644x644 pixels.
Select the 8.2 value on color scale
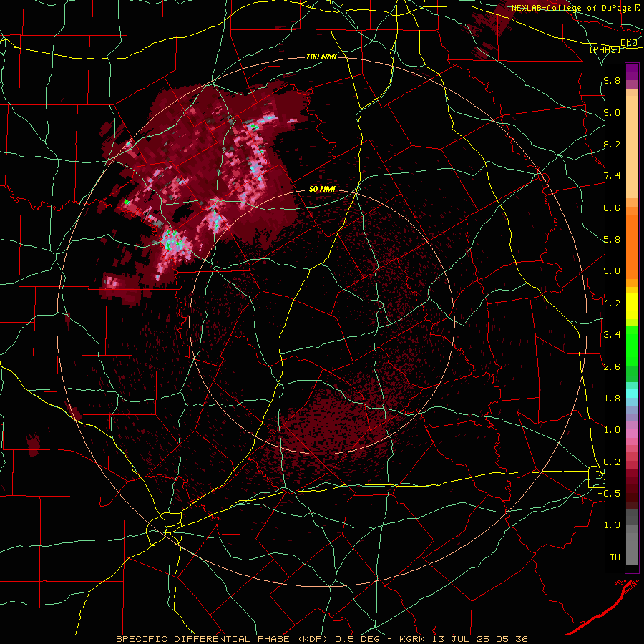612,144
